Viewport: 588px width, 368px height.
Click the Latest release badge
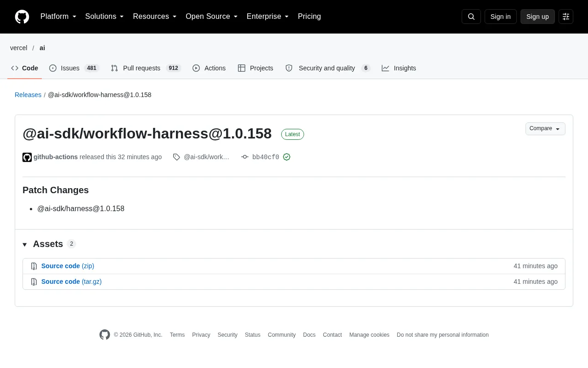[293, 134]
